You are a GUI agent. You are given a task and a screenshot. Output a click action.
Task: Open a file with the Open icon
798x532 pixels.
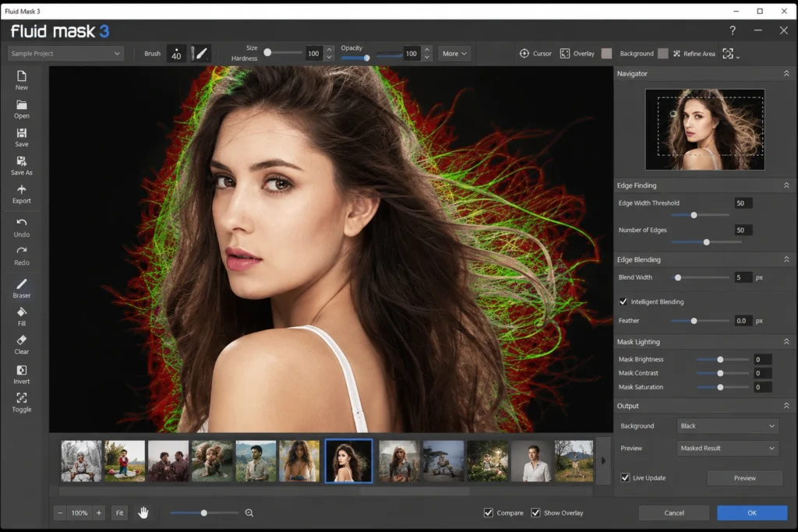[x=21, y=105]
